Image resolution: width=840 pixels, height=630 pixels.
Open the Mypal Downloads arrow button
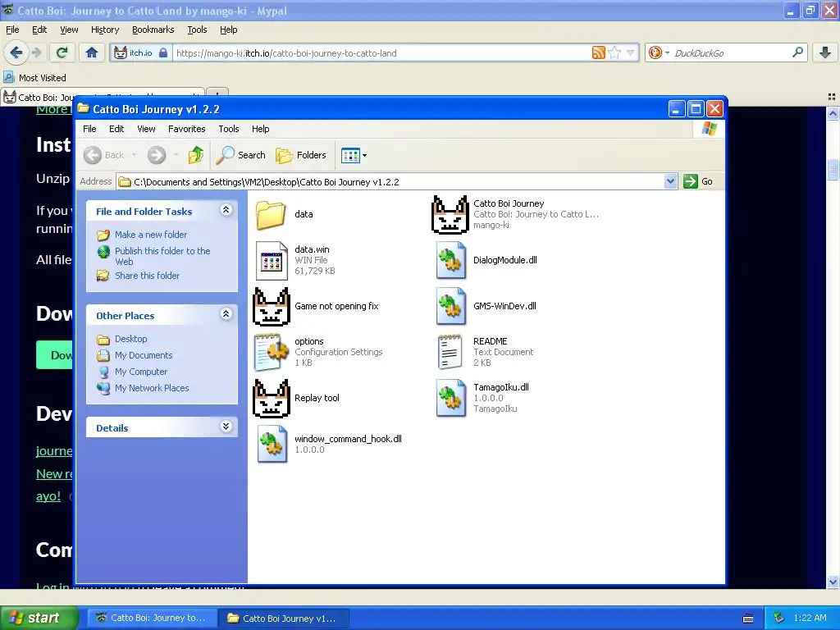coord(825,52)
